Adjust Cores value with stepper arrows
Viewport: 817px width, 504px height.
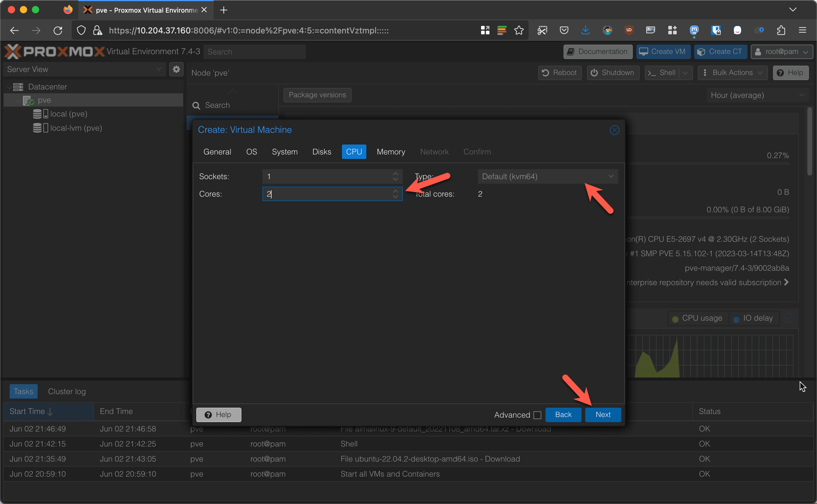point(396,194)
